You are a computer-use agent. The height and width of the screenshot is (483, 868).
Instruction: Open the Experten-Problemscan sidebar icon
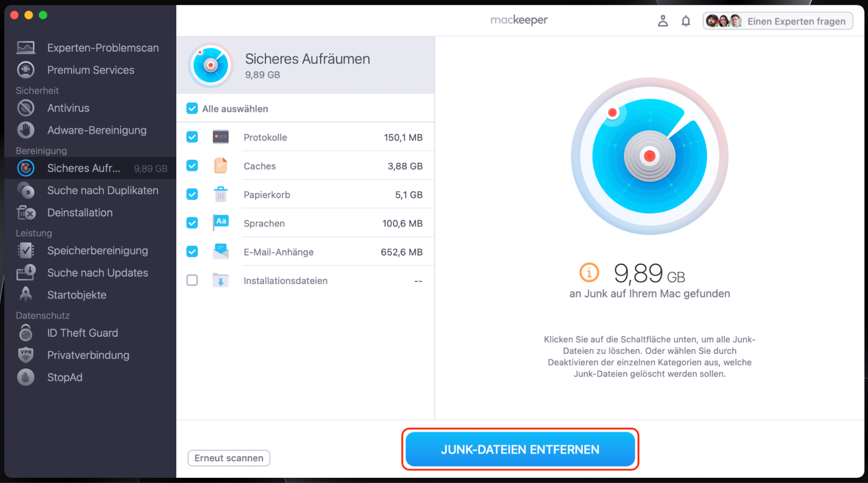(26, 48)
